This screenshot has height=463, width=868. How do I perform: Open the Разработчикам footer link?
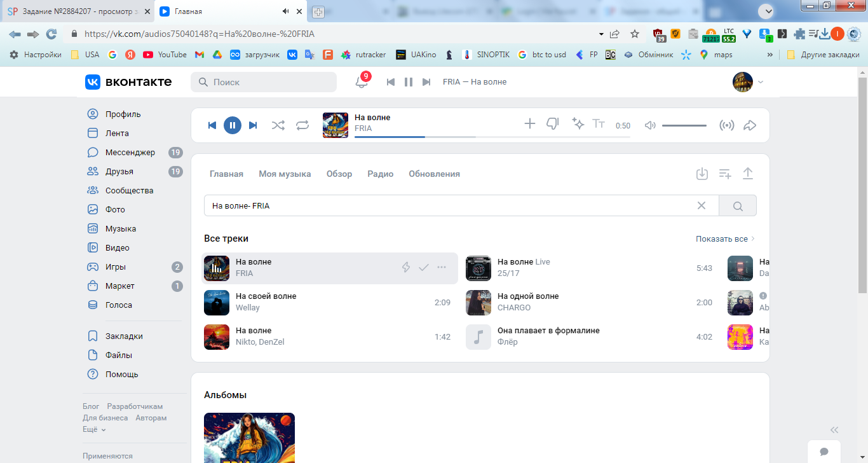click(x=135, y=406)
